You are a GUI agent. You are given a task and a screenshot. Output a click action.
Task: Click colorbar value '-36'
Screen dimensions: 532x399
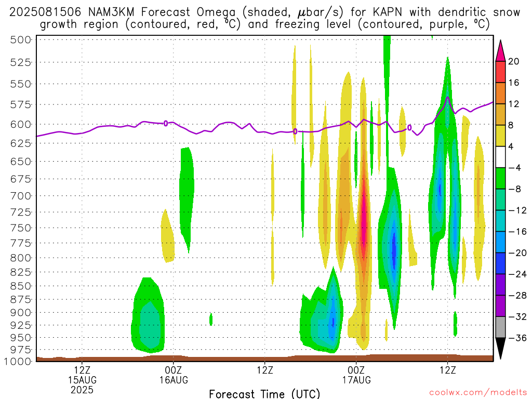[x=517, y=338]
